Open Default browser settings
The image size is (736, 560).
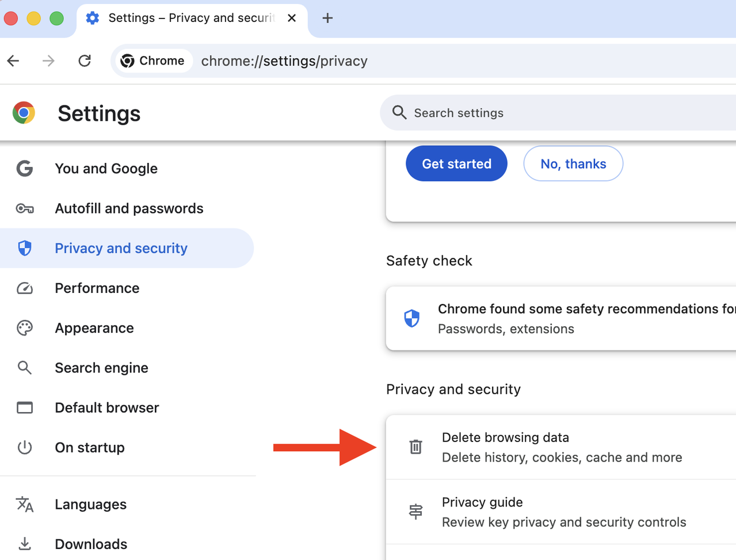[127, 407]
